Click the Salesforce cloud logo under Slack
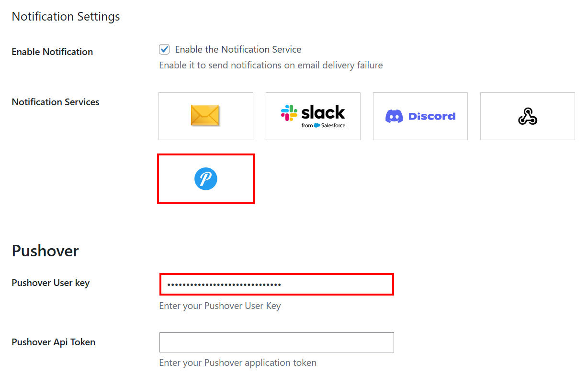 317,125
